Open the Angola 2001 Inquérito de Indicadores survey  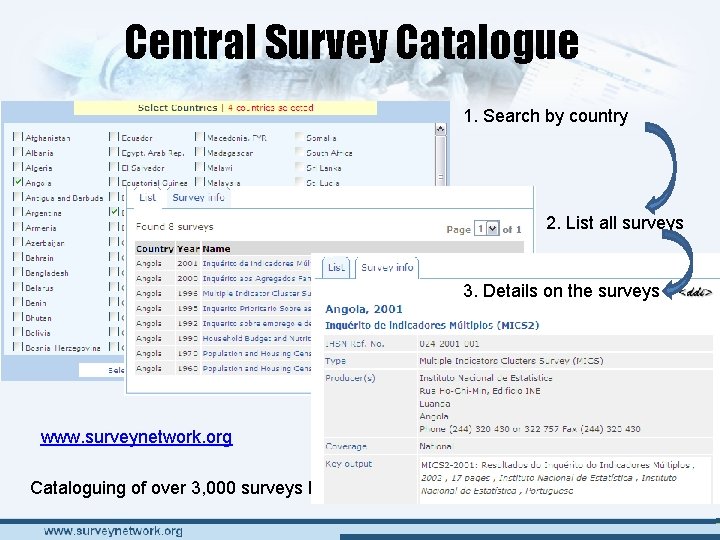[x=256, y=264]
